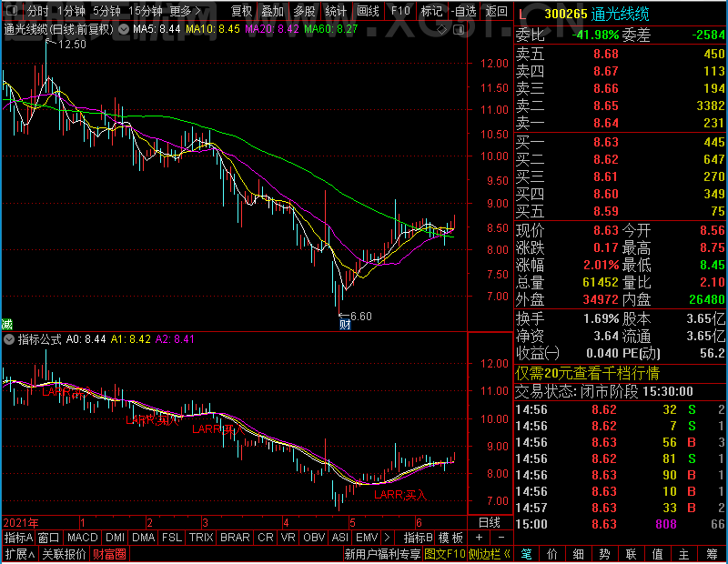
Task: Select 筹 chip distribution tab
Action: point(713,554)
